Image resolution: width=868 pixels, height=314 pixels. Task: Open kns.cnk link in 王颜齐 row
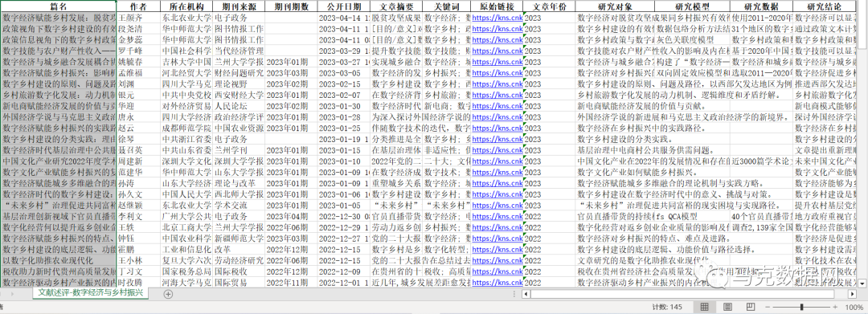pyautogui.click(x=497, y=18)
